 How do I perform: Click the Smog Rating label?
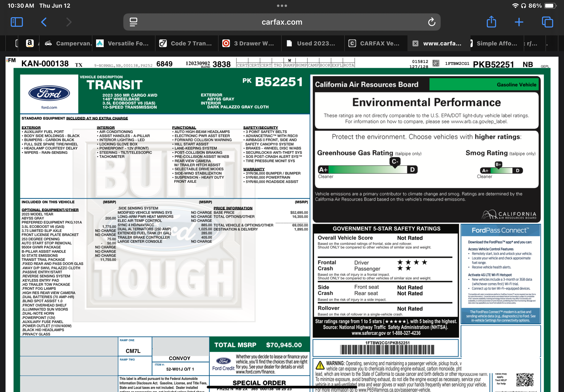pyautogui.click(x=486, y=153)
